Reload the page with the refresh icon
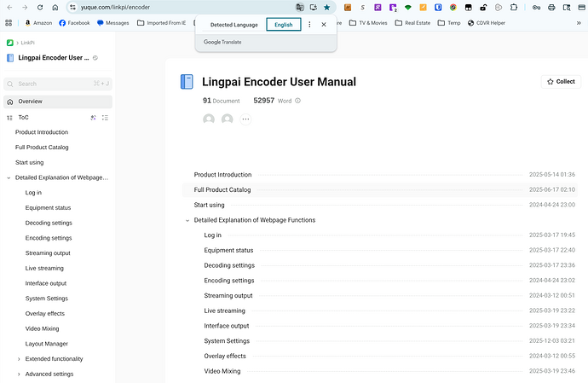588x383 pixels. pyautogui.click(x=40, y=7)
